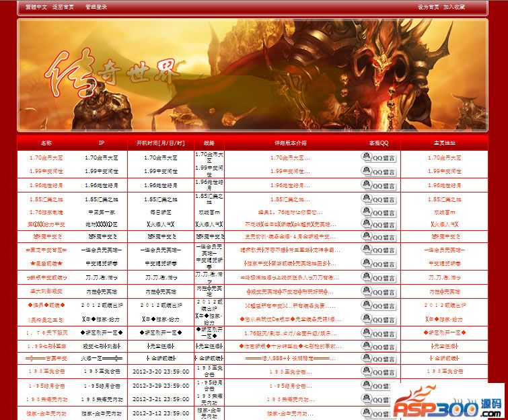
Task: Click QQ留言 button in 火爆一区 row
Action: pyautogui.click(x=378, y=359)
